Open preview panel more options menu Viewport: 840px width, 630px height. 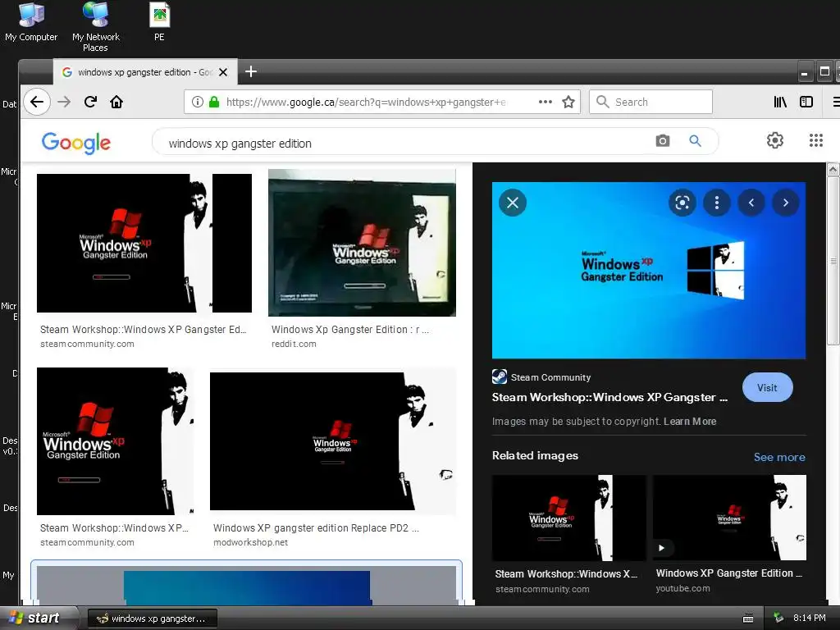[717, 203]
